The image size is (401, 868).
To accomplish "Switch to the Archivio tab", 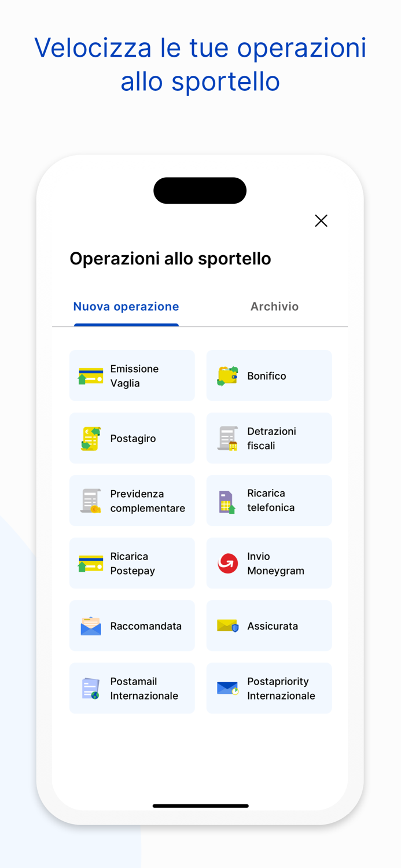I will pyautogui.click(x=274, y=307).
